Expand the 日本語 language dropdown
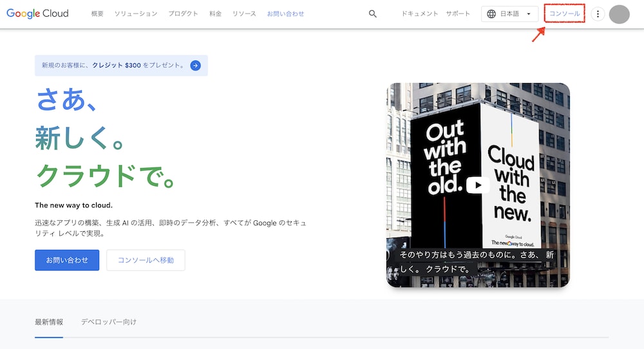 (509, 14)
